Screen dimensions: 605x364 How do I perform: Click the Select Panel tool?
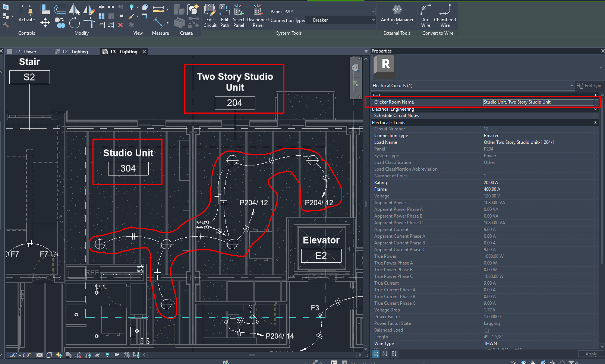[239, 16]
